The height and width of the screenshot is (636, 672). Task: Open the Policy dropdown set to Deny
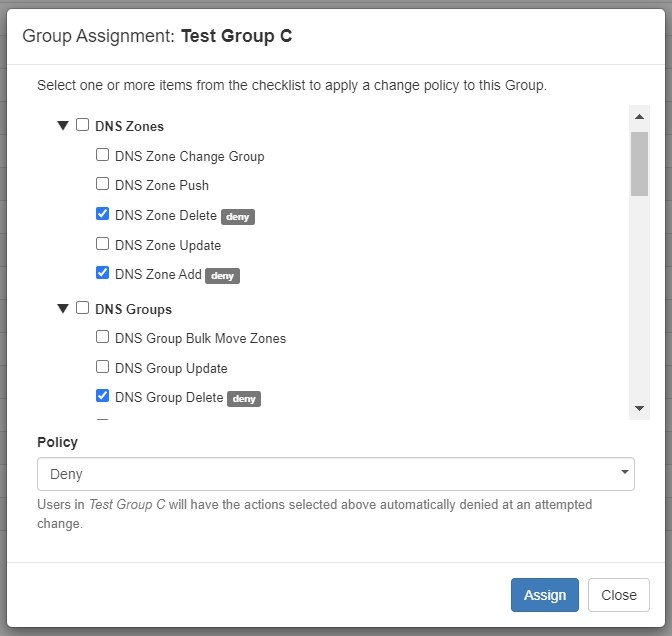click(335, 474)
